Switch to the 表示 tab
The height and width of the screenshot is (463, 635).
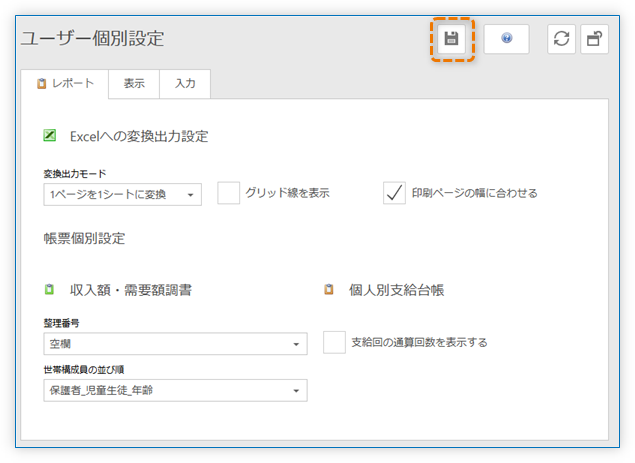134,84
